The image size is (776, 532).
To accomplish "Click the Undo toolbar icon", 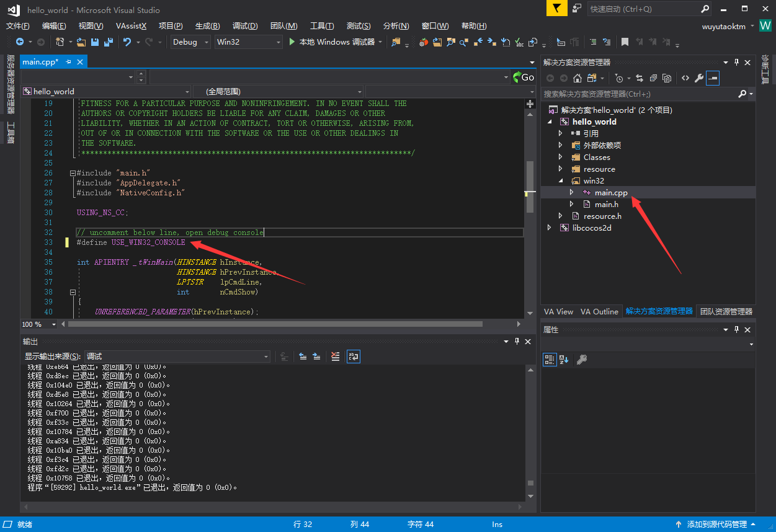I will click(127, 42).
